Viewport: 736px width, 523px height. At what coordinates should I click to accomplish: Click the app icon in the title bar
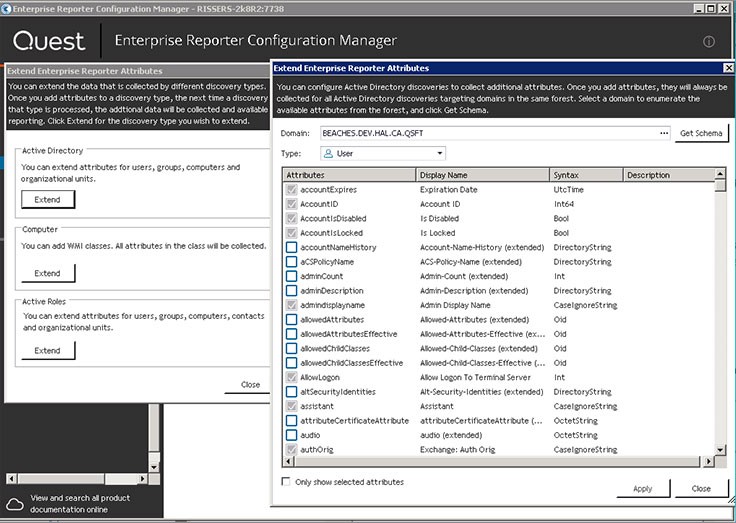6,9
